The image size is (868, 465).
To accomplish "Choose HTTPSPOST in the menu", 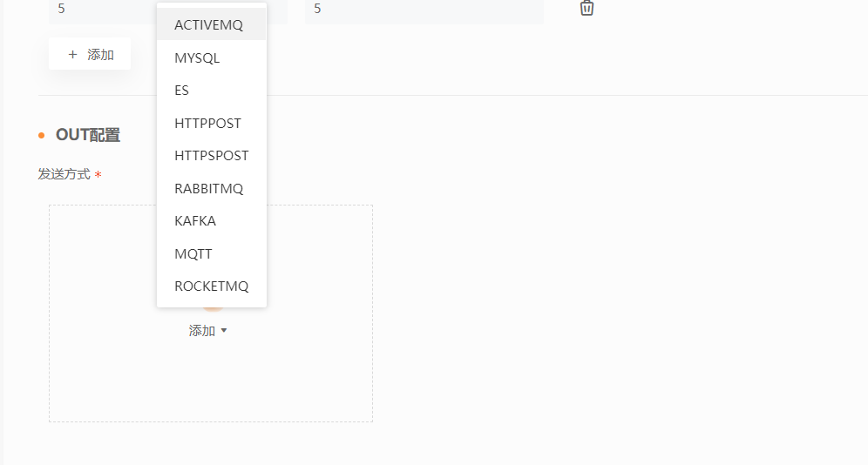I will (212, 155).
